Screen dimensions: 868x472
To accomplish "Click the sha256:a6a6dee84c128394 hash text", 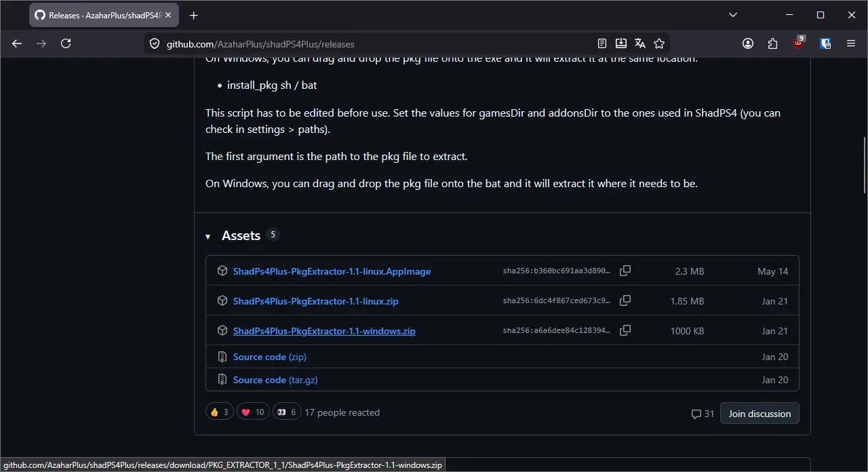I will pos(557,331).
